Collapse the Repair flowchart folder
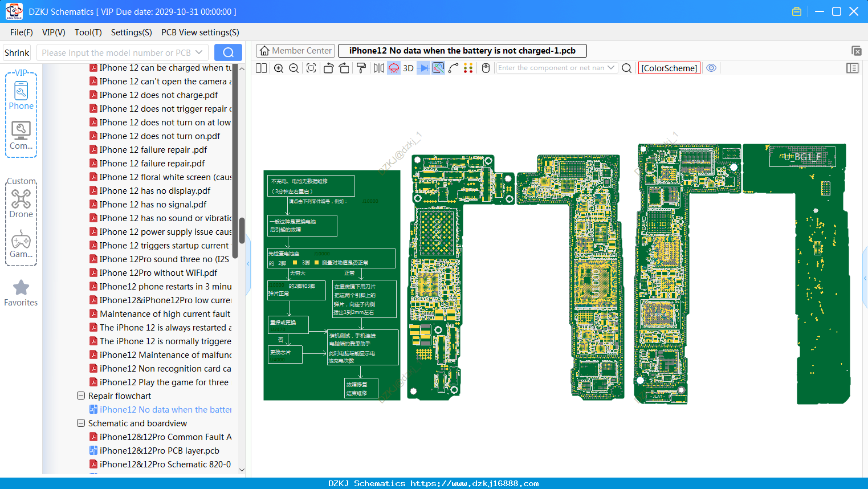The image size is (868, 489). [x=81, y=396]
